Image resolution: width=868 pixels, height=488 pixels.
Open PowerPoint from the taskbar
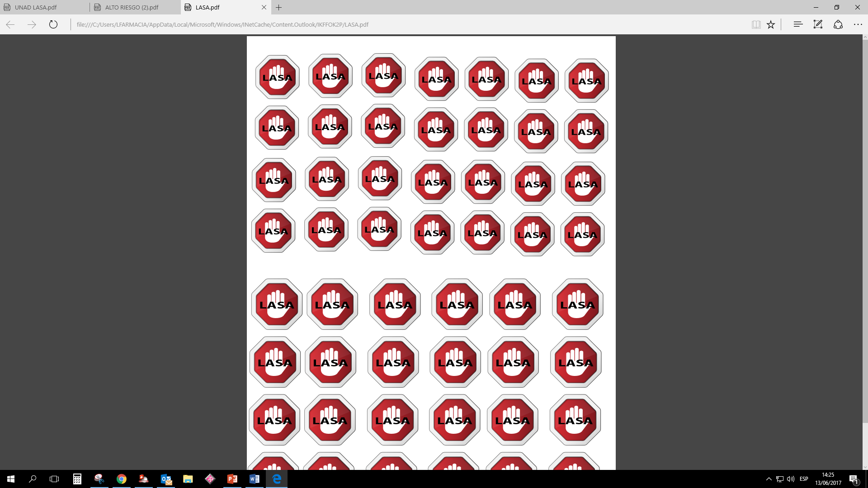click(x=232, y=479)
